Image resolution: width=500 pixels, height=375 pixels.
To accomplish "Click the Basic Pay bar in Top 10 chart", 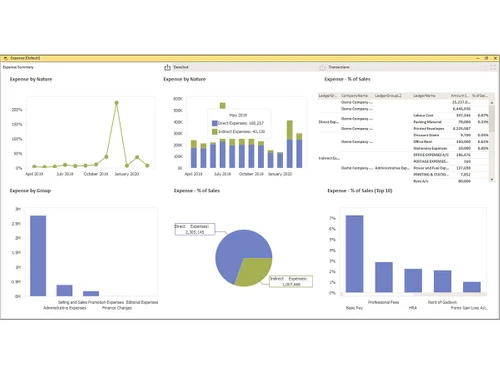I will pos(354,254).
